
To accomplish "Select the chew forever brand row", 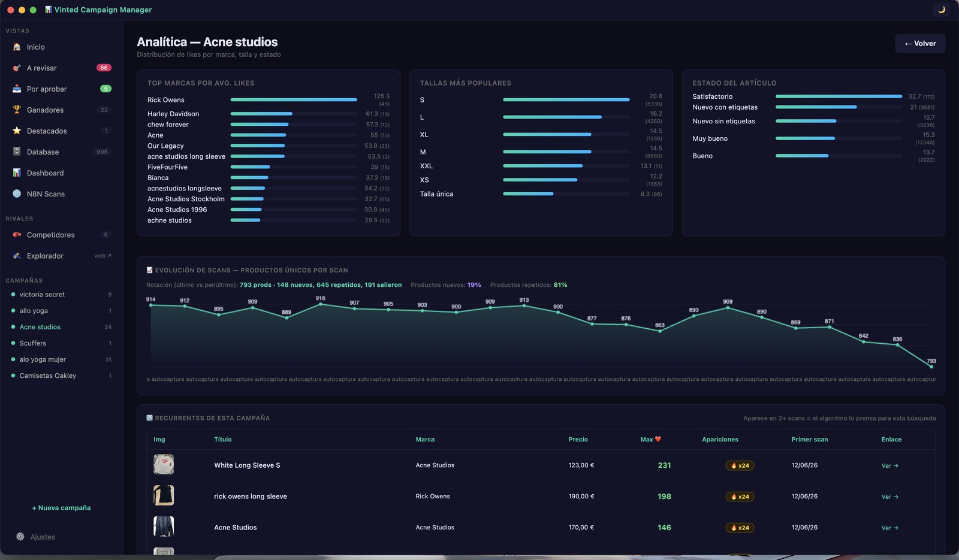I will click(269, 125).
